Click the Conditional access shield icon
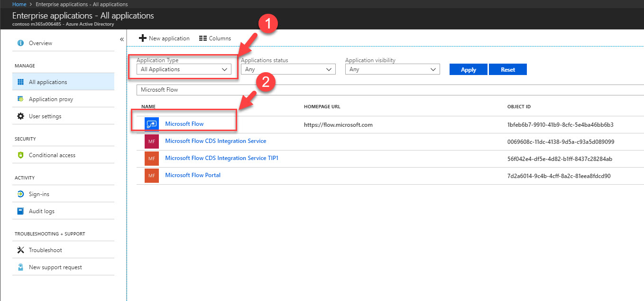Image resolution: width=644 pixels, height=301 pixels. [x=20, y=155]
